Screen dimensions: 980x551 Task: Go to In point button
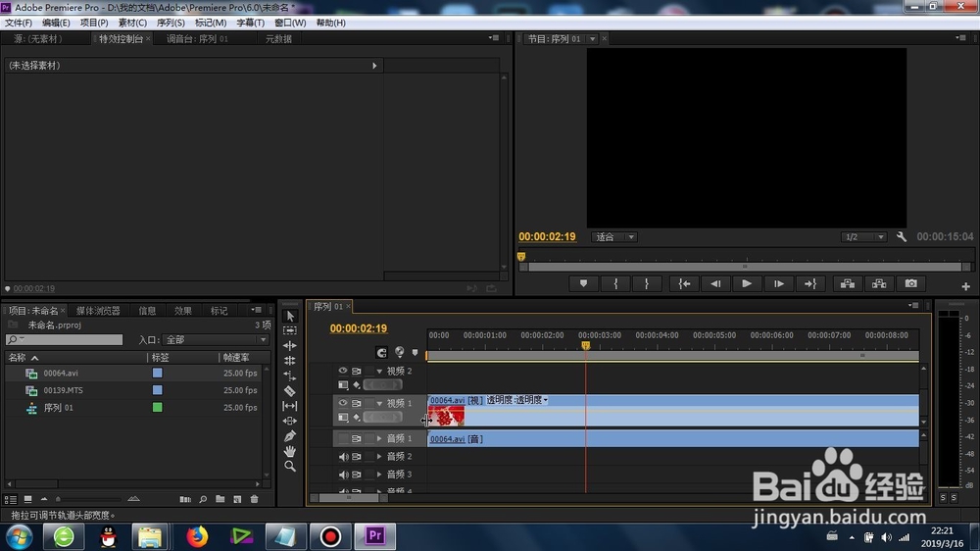pos(684,284)
